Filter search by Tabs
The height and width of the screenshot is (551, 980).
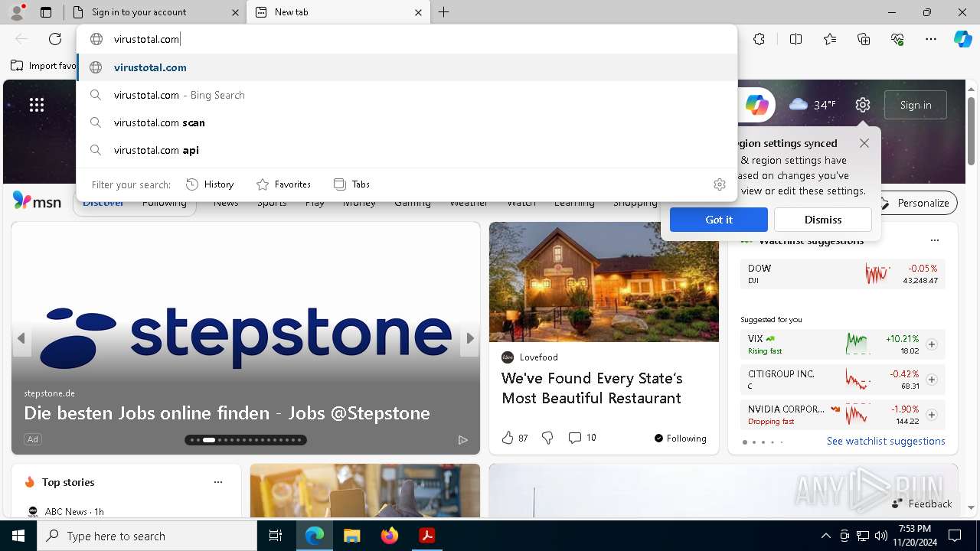tap(352, 184)
